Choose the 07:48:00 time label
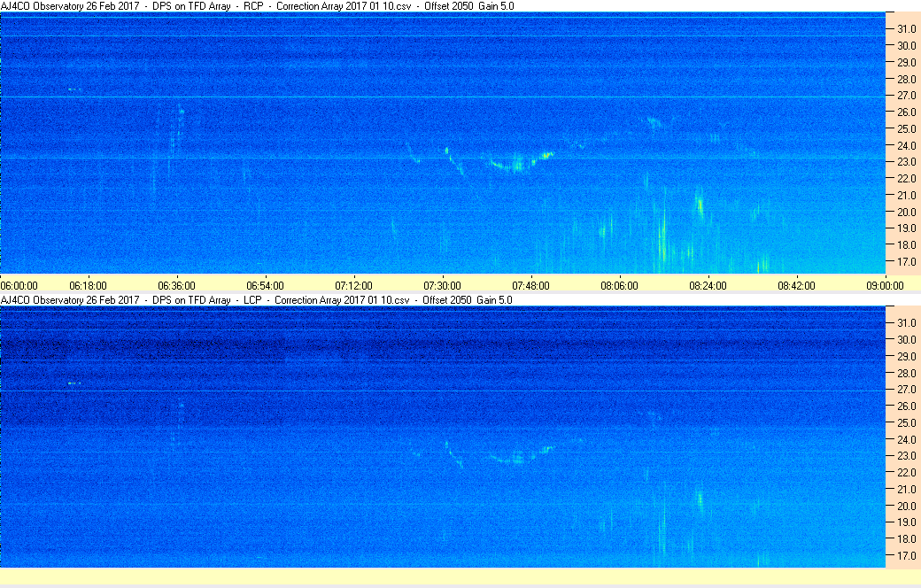 click(x=531, y=285)
